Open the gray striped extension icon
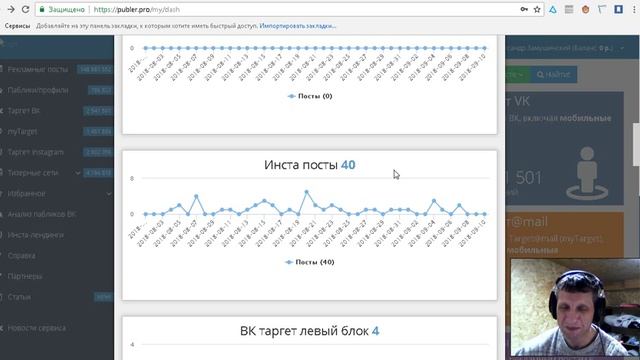640x360 pixels. pos(569,9)
